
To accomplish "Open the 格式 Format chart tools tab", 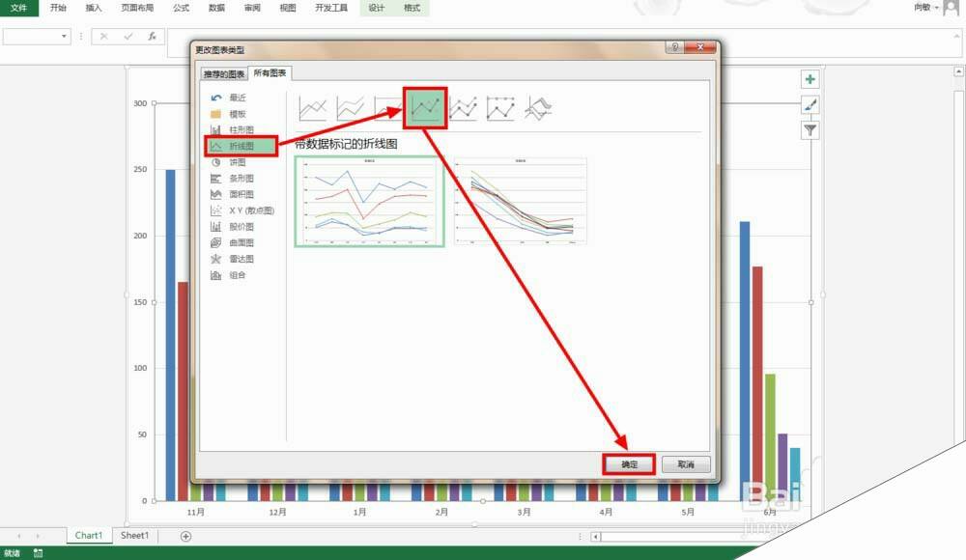I will [x=412, y=8].
